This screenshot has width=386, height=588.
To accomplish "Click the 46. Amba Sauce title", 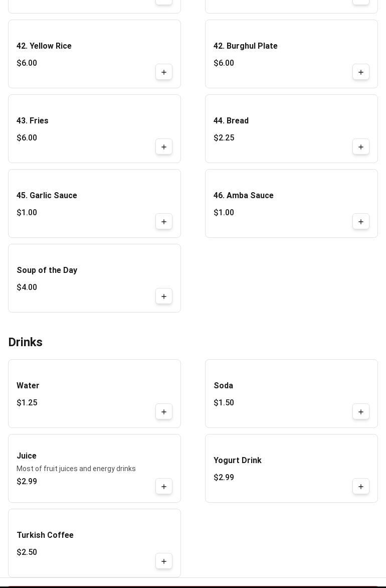I will pyautogui.click(x=244, y=196).
